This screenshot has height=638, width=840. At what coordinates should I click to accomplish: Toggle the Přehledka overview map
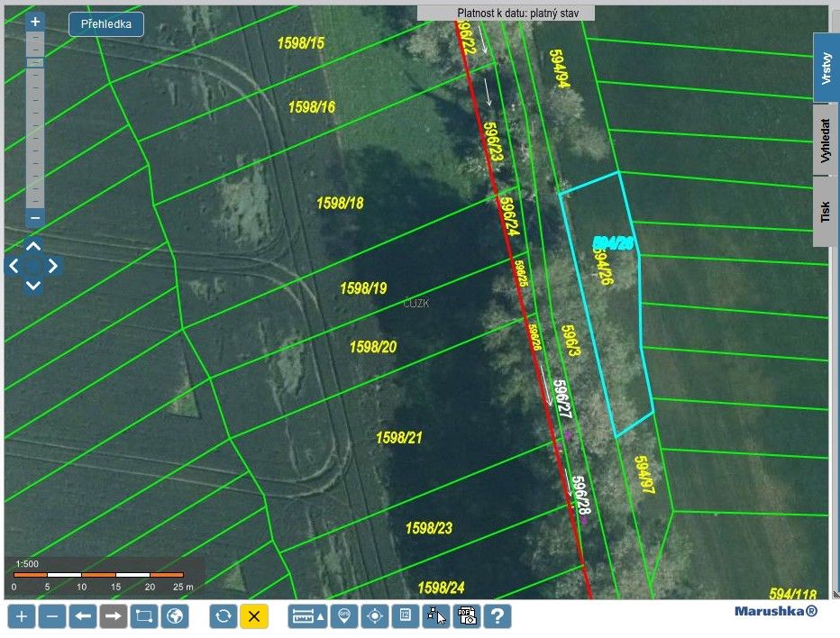pyautogui.click(x=106, y=24)
